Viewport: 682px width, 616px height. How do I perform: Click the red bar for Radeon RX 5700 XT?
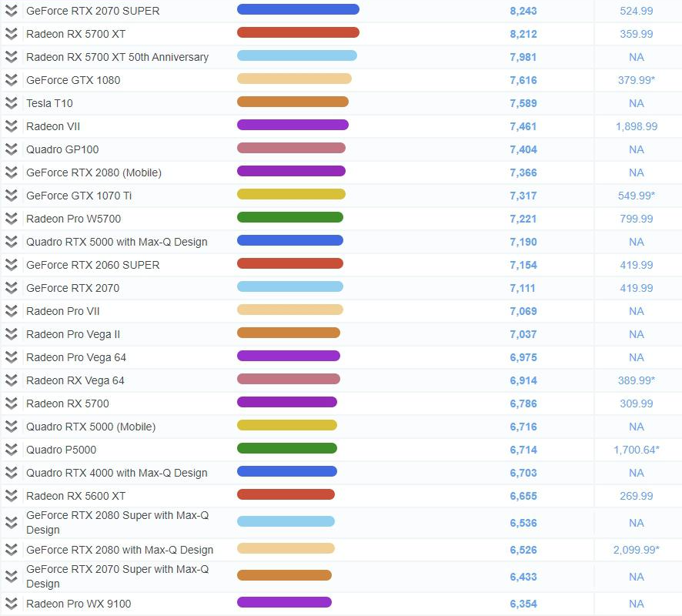tap(298, 32)
